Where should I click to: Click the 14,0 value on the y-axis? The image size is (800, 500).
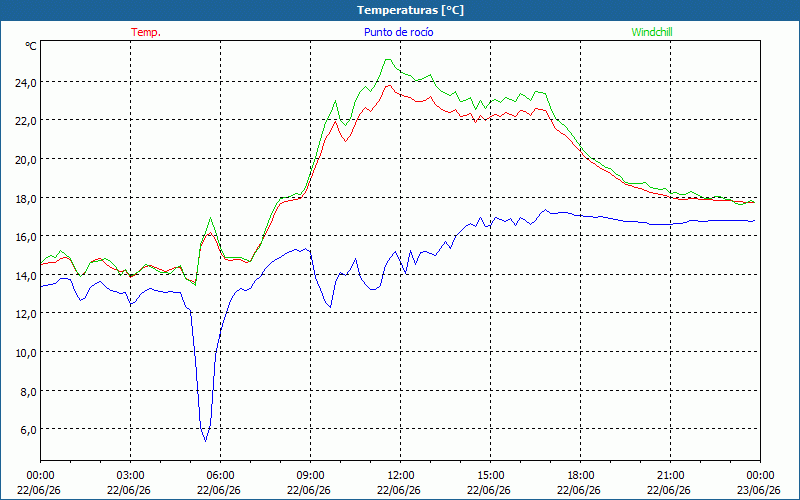pos(25,276)
